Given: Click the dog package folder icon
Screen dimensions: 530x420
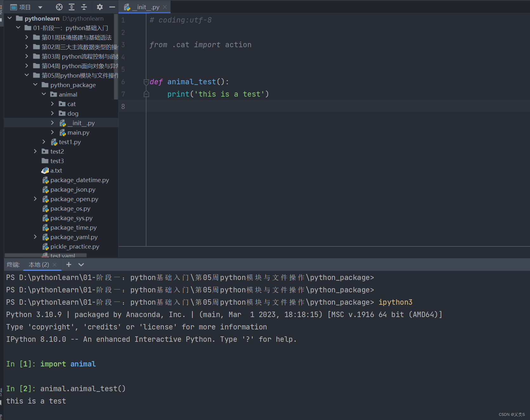Looking at the screenshot, I should [x=62, y=113].
